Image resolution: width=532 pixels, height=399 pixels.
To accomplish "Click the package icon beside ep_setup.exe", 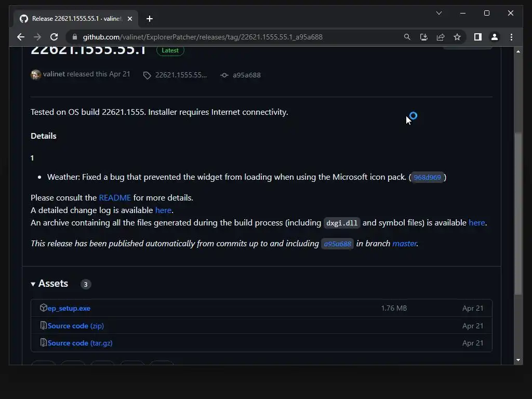I will point(44,308).
